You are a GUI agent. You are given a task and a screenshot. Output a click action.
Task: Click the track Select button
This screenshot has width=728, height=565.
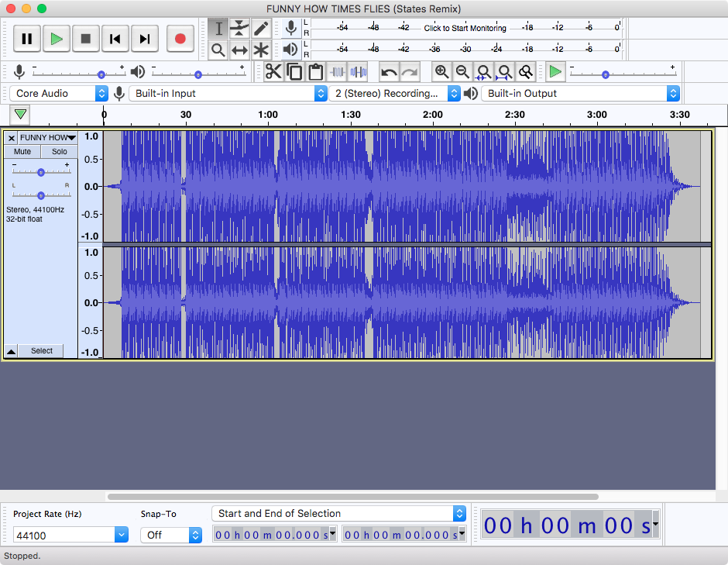(42, 351)
